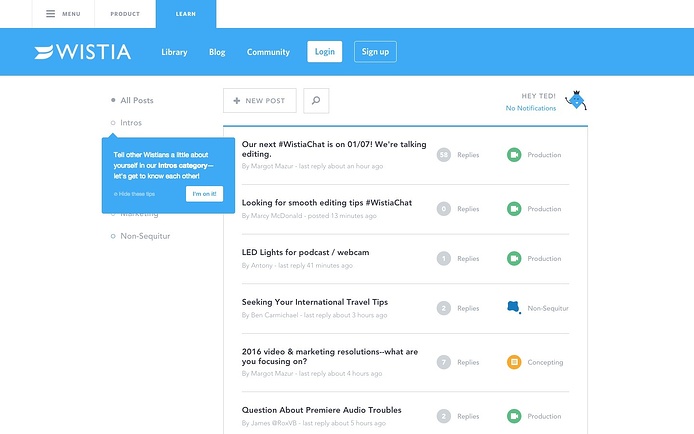Image resolution: width=694 pixels, height=434 pixels.
Task: Click the Wistia logo
Action: [83, 52]
